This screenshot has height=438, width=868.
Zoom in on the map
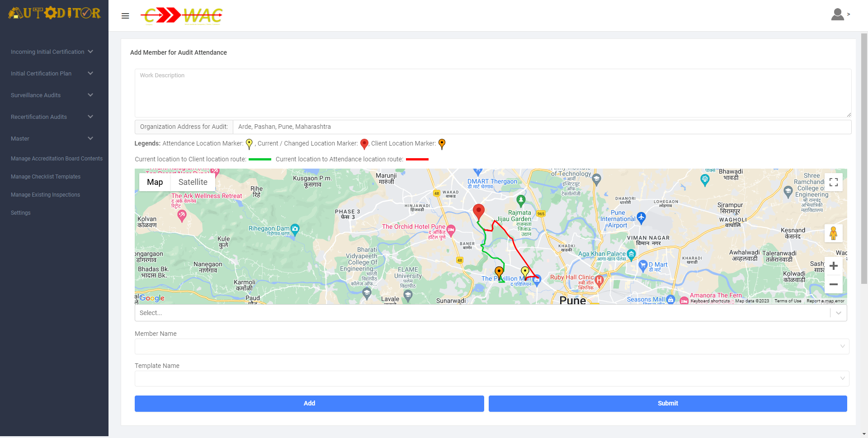pyautogui.click(x=834, y=266)
